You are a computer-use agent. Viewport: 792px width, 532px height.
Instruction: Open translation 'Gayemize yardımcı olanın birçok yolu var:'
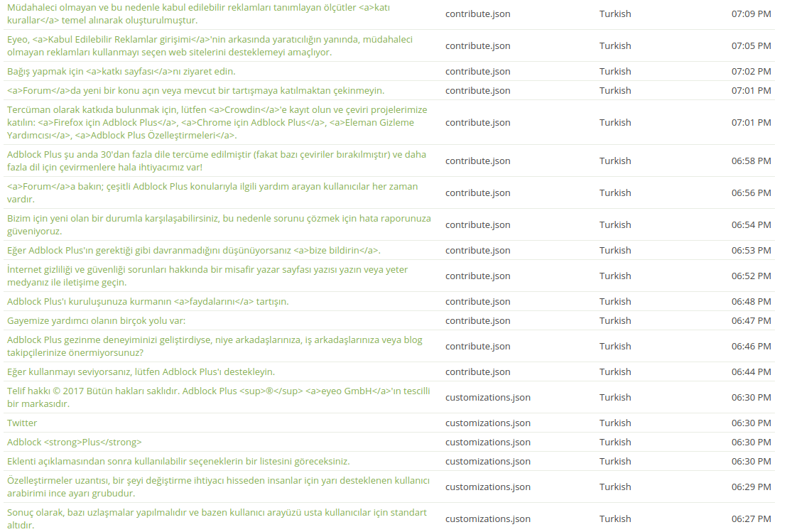pos(96,321)
